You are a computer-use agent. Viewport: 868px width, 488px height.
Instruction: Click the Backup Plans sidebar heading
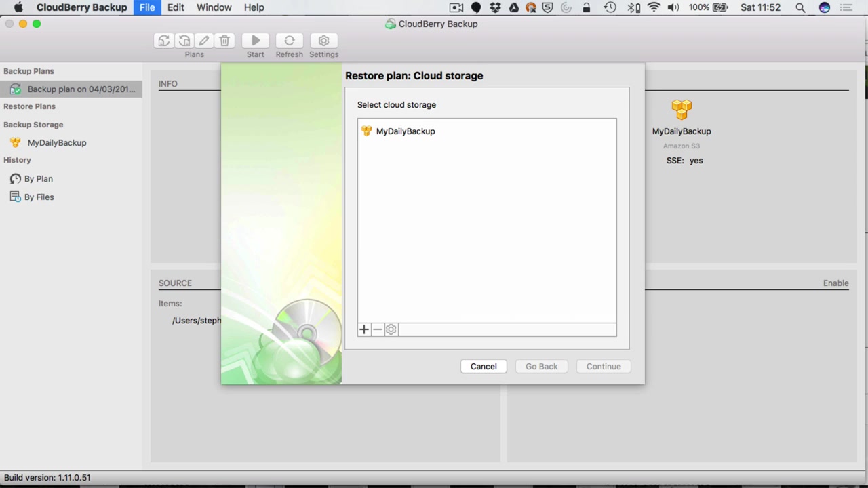click(28, 71)
